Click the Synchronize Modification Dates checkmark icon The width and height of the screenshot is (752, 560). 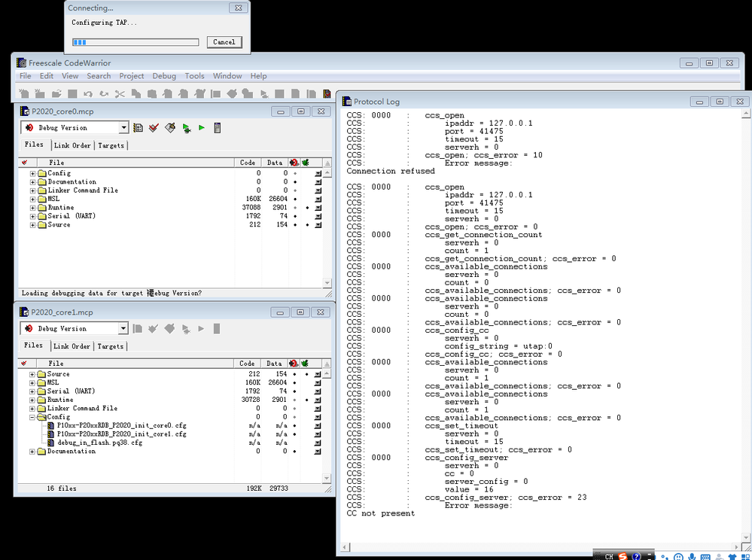pos(154,127)
